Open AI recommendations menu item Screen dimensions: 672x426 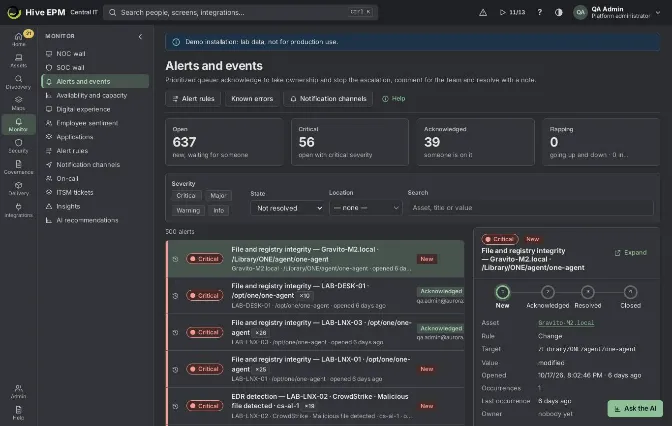(95, 220)
